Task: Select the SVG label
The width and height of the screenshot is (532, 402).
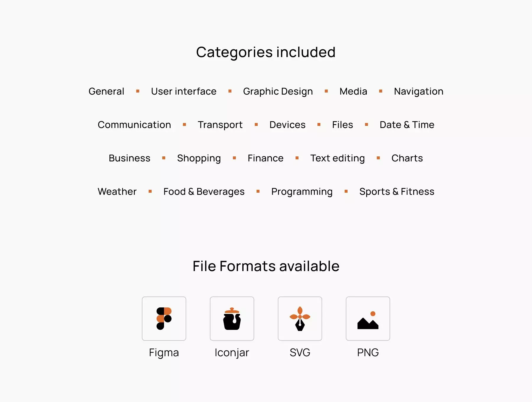Action: coord(300,352)
